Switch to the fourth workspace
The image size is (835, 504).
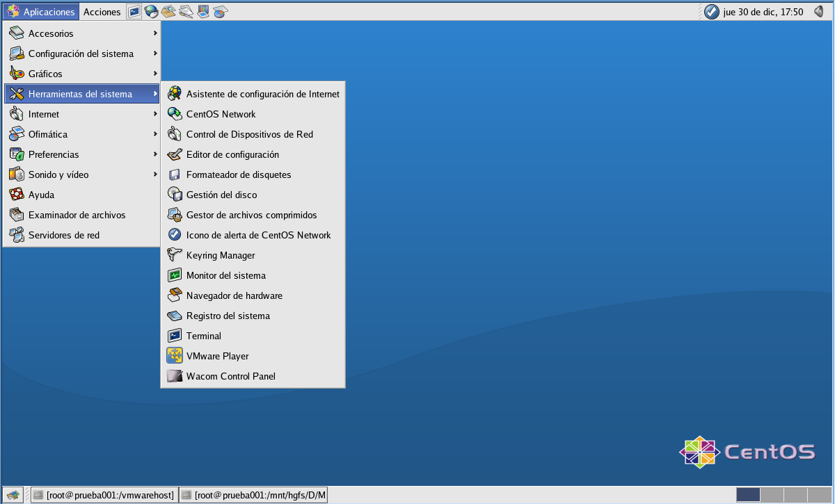[x=819, y=494]
